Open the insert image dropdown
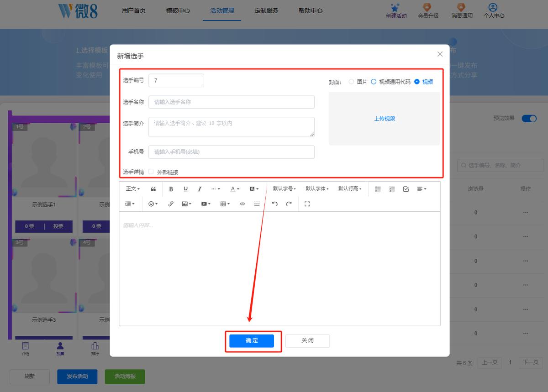Viewport: 548px width, 392px height. pos(187,204)
